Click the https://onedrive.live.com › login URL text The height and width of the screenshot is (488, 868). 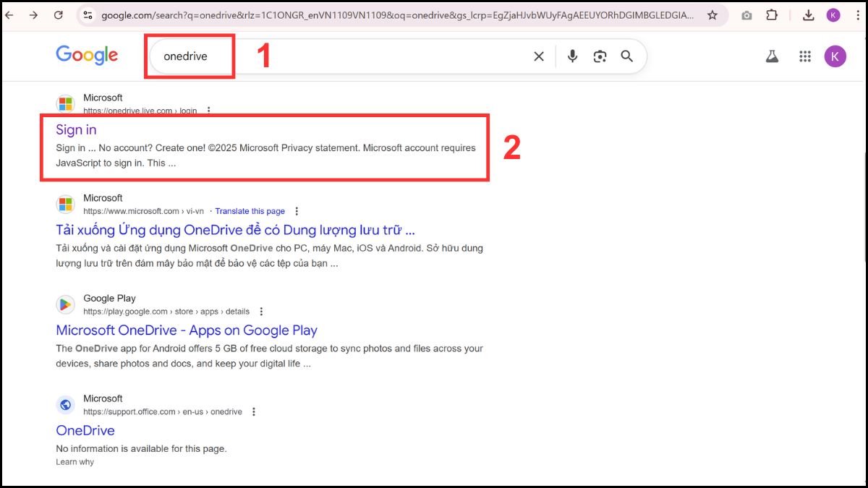tap(140, 111)
